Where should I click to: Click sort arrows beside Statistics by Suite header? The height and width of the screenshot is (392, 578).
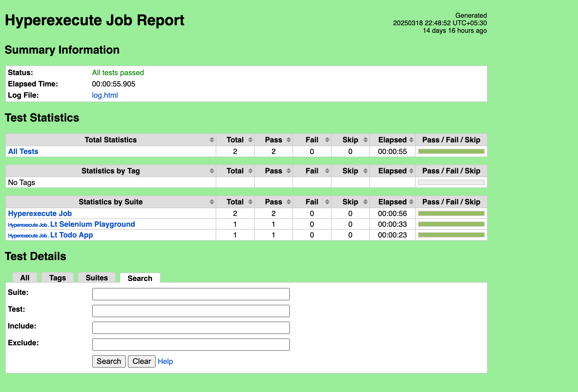[212, 202]
